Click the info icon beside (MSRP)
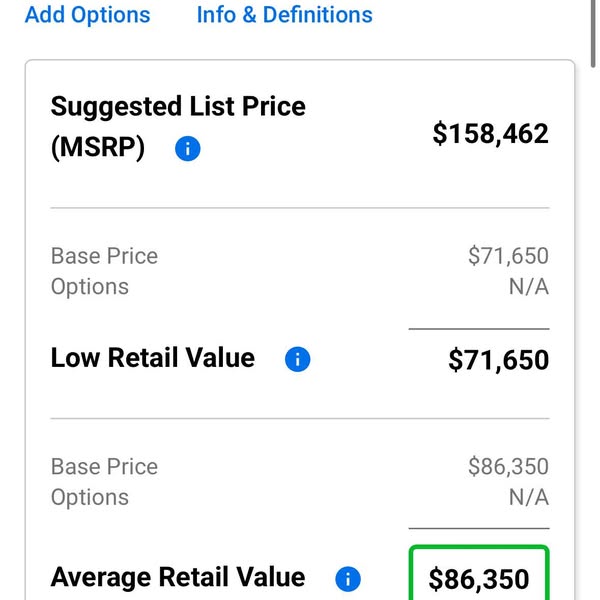 tap(188, 148)
